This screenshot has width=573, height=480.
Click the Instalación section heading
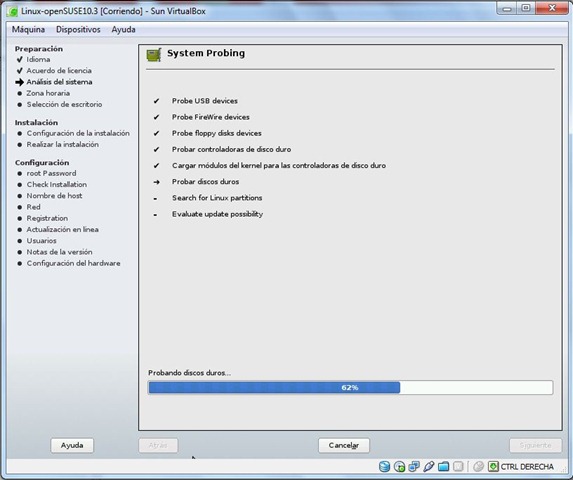point(36,123)
